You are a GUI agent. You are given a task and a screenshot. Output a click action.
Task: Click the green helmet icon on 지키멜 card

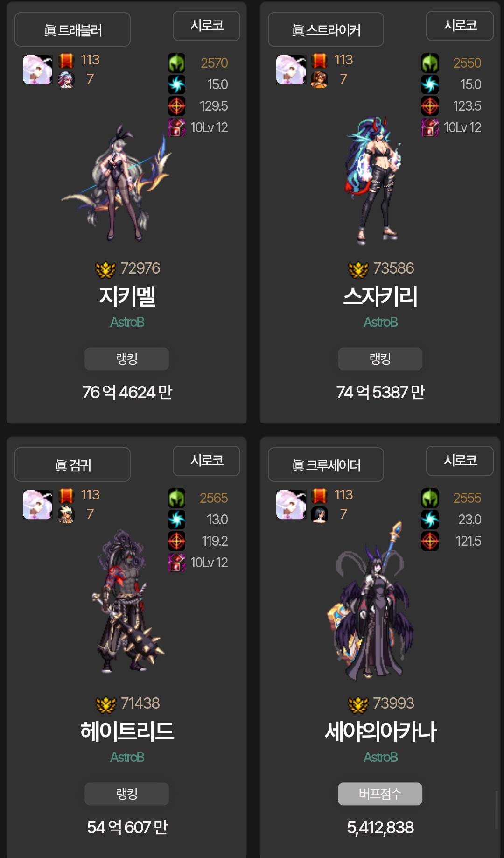tap(176, 63)
